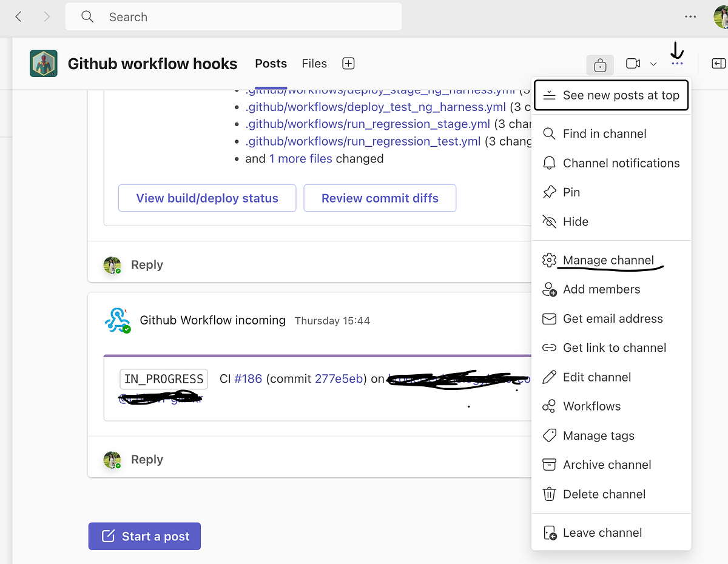
Task: Open the 'Review commit diffs' button
Action: [x=380, y=198]
